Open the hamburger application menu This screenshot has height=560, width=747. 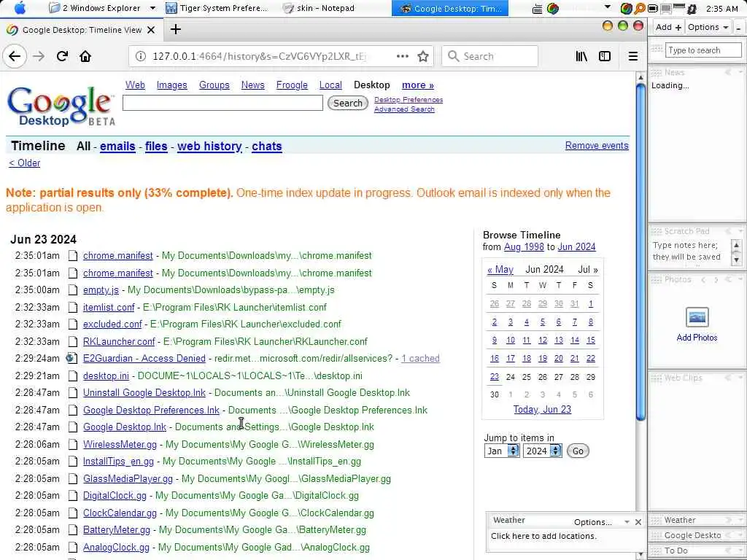click(x=632, y=56)
